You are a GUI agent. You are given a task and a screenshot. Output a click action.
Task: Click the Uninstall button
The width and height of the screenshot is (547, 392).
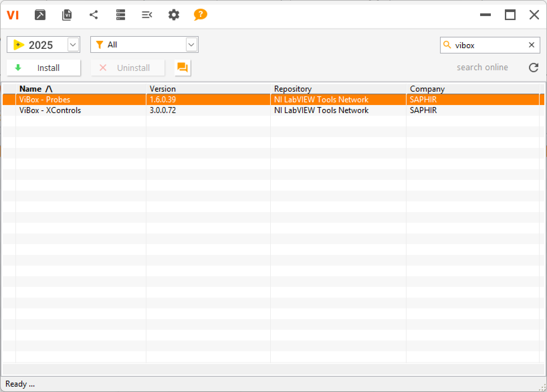(128, 68)
